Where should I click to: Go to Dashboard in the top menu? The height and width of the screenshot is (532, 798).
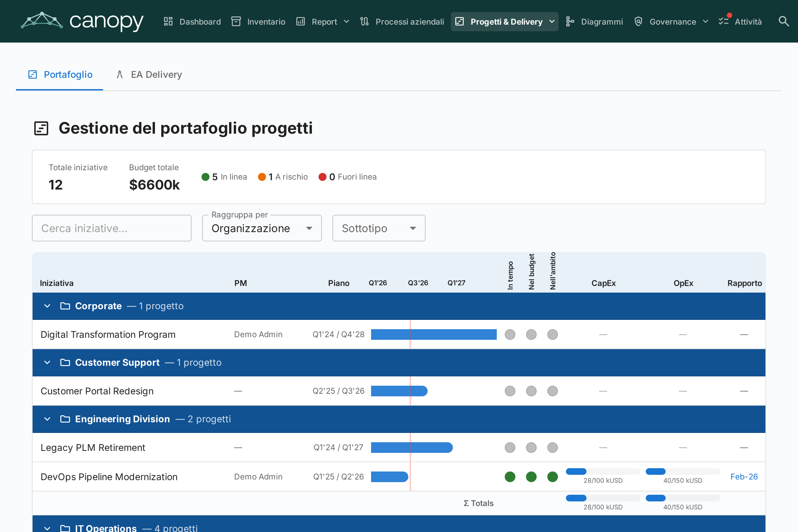192,21
